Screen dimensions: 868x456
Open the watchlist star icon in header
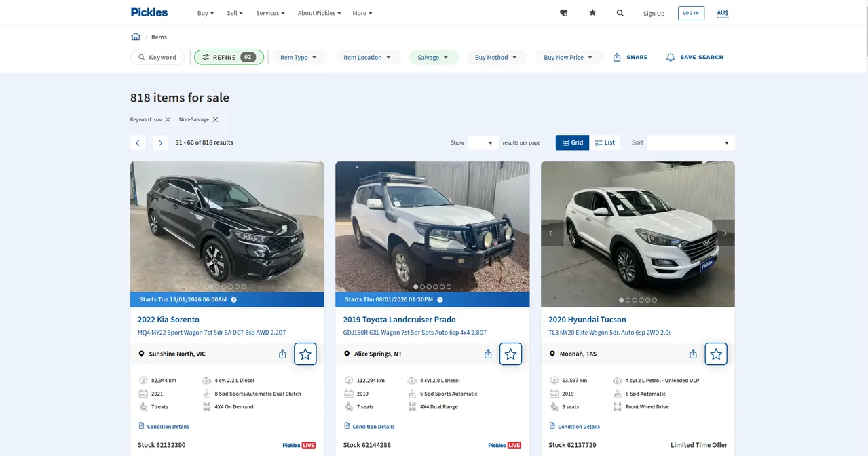click(x=592, y=13)
